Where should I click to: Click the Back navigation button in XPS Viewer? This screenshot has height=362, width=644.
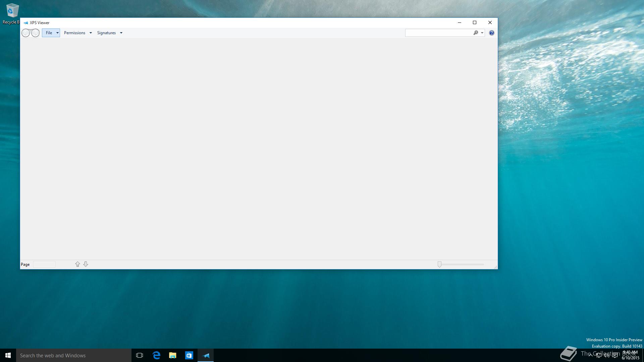(x=25, y=33)
